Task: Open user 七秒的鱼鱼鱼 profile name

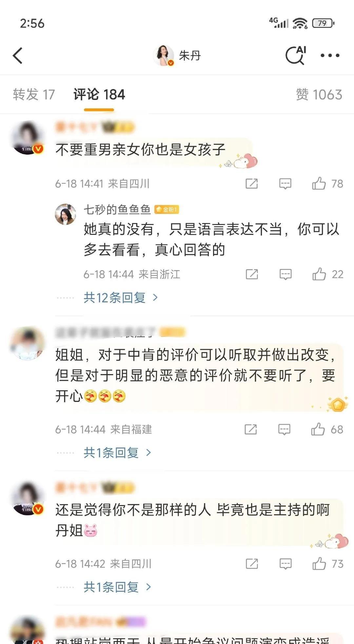Action: pyautogui.click(x=117, y=209)
